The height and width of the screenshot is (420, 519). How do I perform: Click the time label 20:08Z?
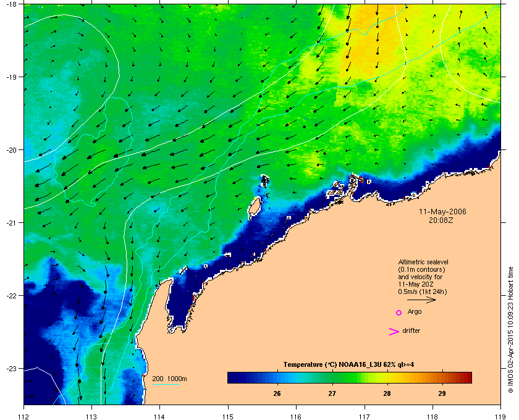441,220
